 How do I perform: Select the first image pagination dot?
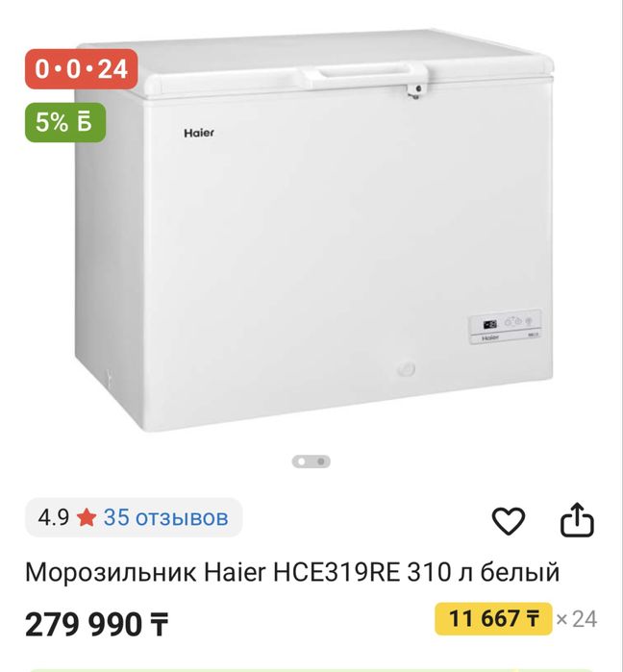(301, 461)
